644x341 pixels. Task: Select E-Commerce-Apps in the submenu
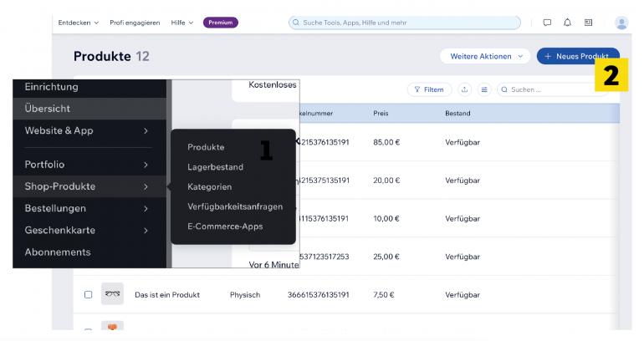pos(225,226)
